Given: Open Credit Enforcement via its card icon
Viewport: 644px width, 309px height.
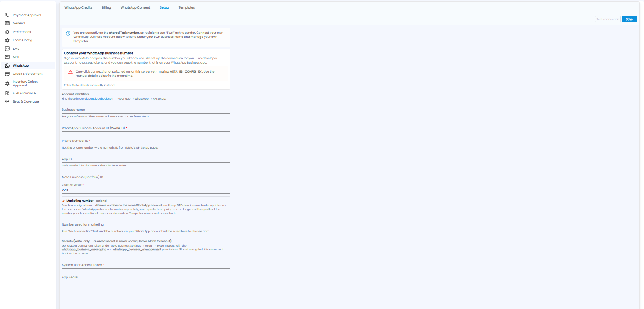Looking at the screenshot, I should [x=7, y=74].
